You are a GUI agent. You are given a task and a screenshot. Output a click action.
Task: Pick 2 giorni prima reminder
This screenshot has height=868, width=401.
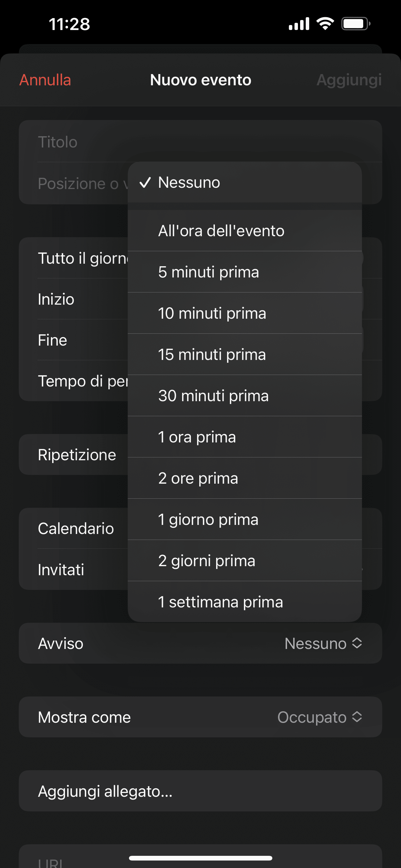coord(245,561)
